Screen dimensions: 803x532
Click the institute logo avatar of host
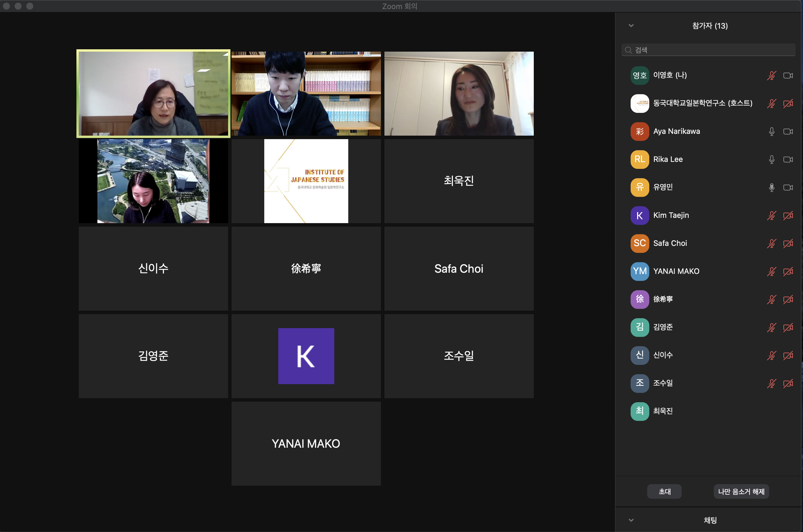click(x=639, y=104)
